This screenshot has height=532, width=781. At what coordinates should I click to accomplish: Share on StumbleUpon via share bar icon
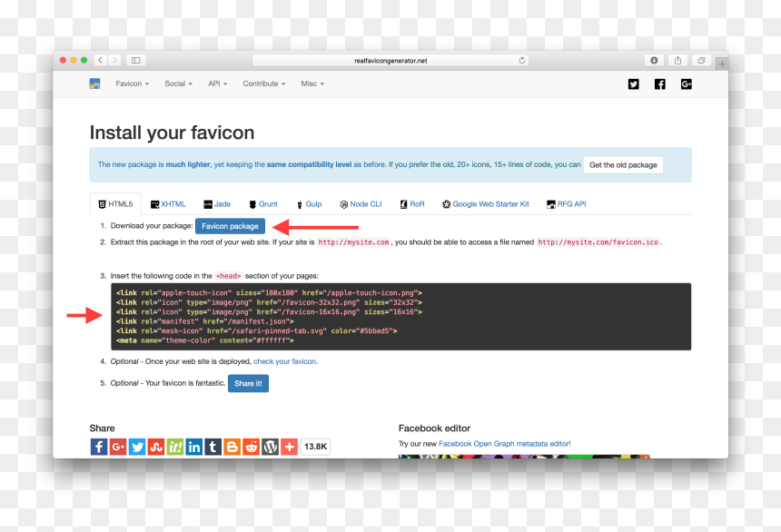pyautogui.click(x=156, y=447)
